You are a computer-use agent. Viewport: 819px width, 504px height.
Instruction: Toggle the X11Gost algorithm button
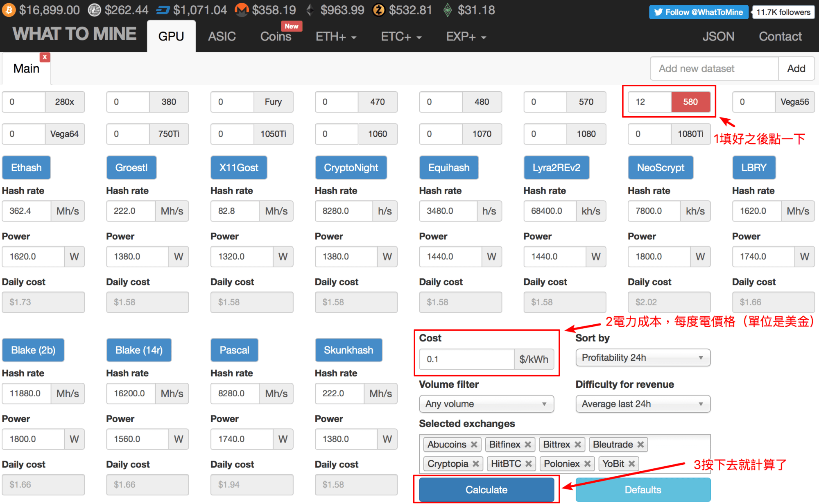pos(239,167)
